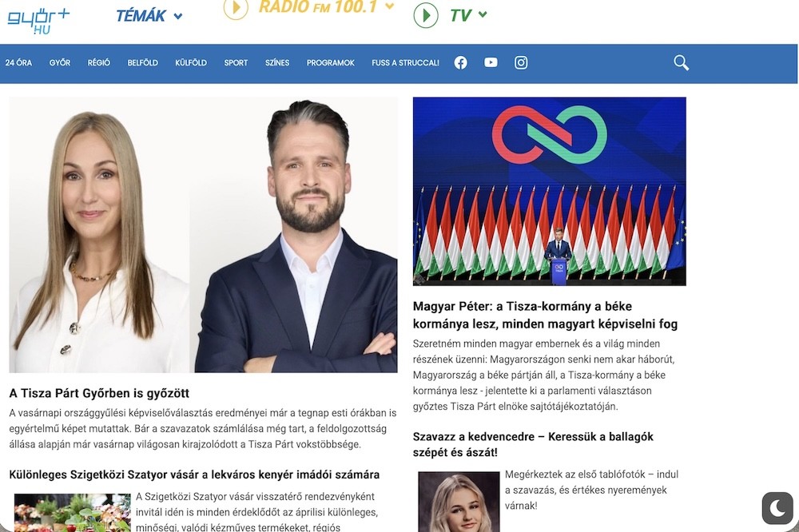The image size is (799, 532).
Task: Open article 'A Tisza Párt Győrben is győzött'
Action: (99, 393)
